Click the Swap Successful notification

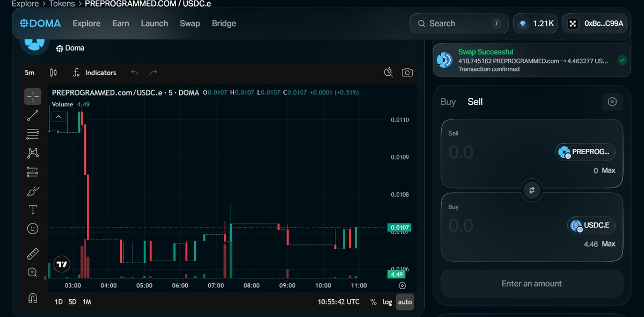tap(532, 61)
